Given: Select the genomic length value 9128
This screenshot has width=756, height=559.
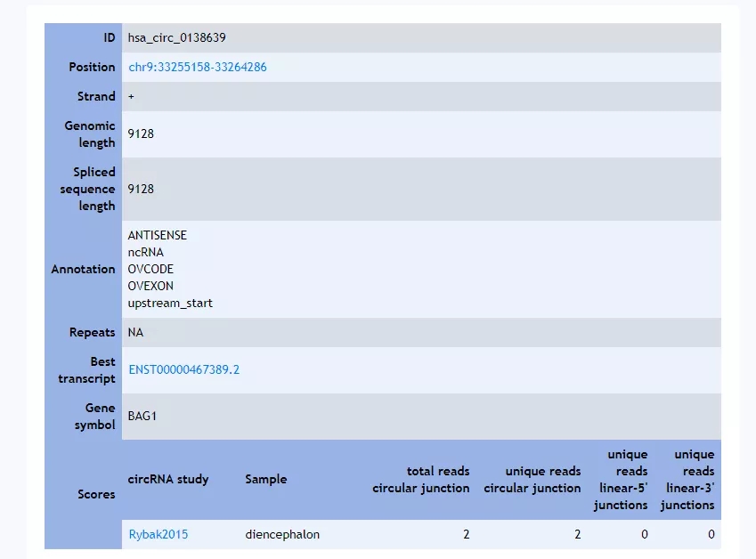Looking at the screenshot, I should 141,134.
